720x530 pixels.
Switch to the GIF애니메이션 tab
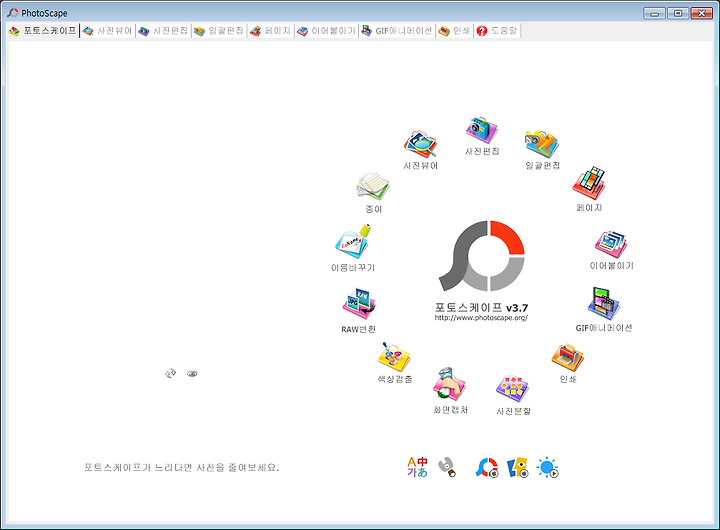[397, 31]
